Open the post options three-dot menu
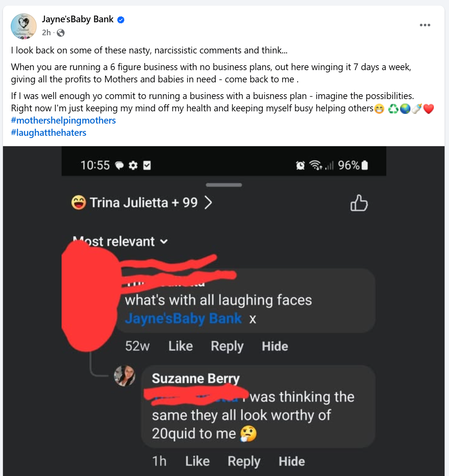The image size is (449, 476). [x=425, y=25]
